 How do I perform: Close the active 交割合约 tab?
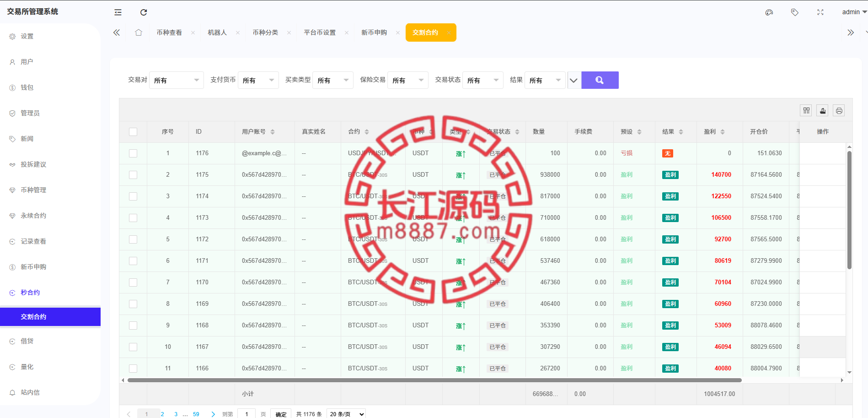pos(449,33)
